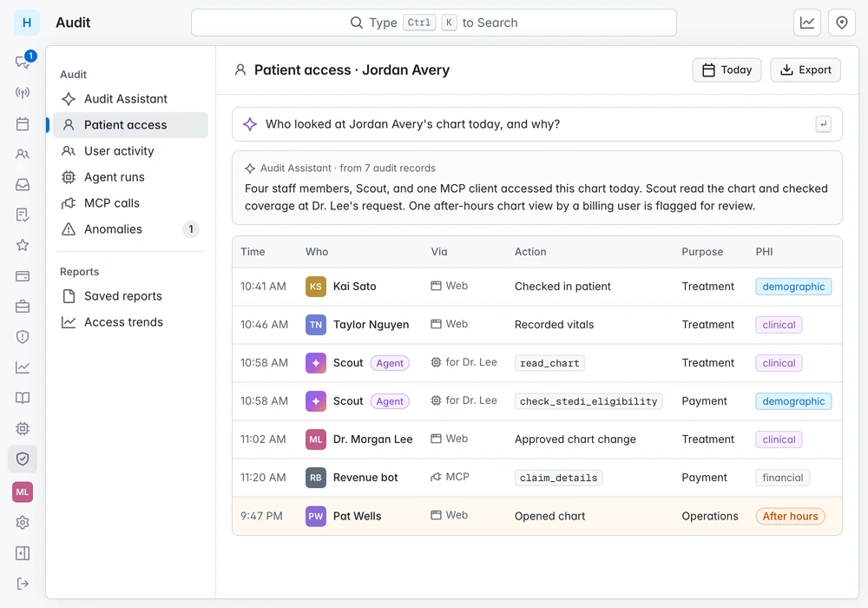Open the location pin icon in header
The height and width of the screenshot is (608, 868).
(x=842, y=23)
